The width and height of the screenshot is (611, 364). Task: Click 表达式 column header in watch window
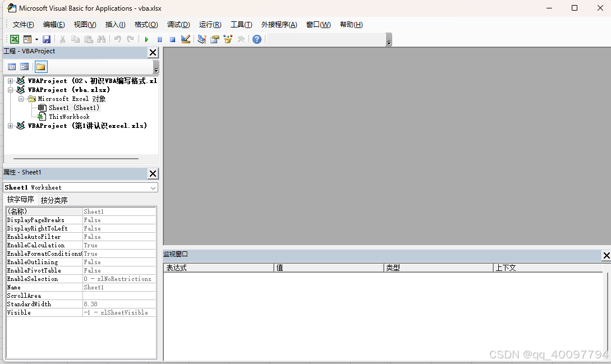click(x=219, y=268)
